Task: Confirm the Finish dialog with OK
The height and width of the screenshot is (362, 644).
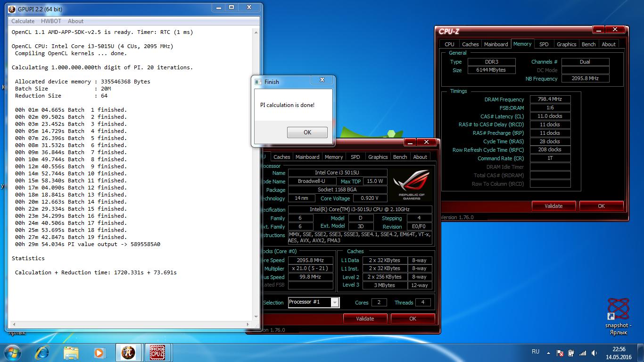Action: point(307,132)
